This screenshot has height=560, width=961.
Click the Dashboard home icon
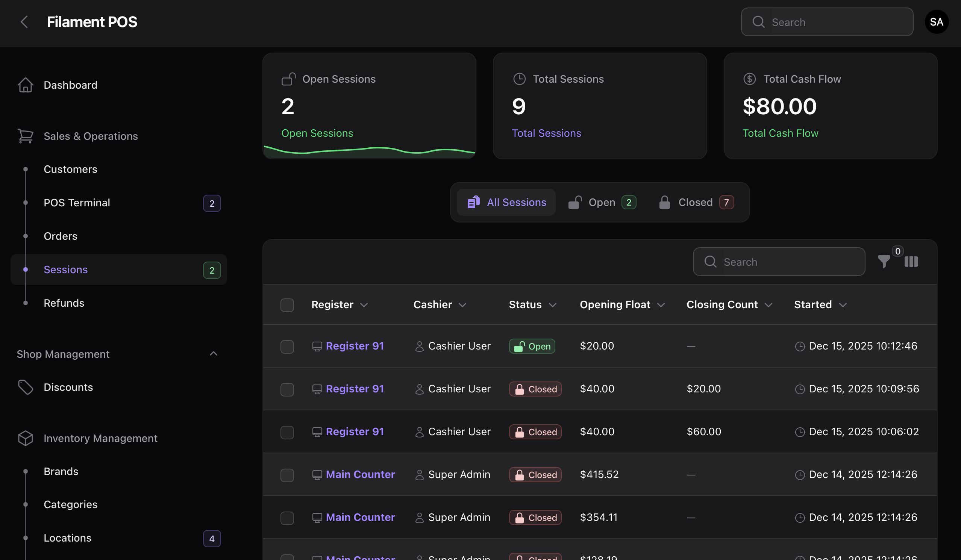(26, 85)
